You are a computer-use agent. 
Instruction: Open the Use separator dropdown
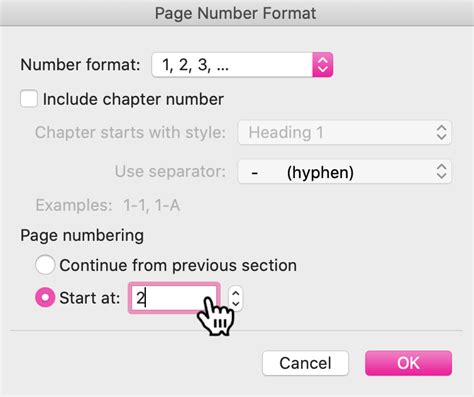click(345, 172)
